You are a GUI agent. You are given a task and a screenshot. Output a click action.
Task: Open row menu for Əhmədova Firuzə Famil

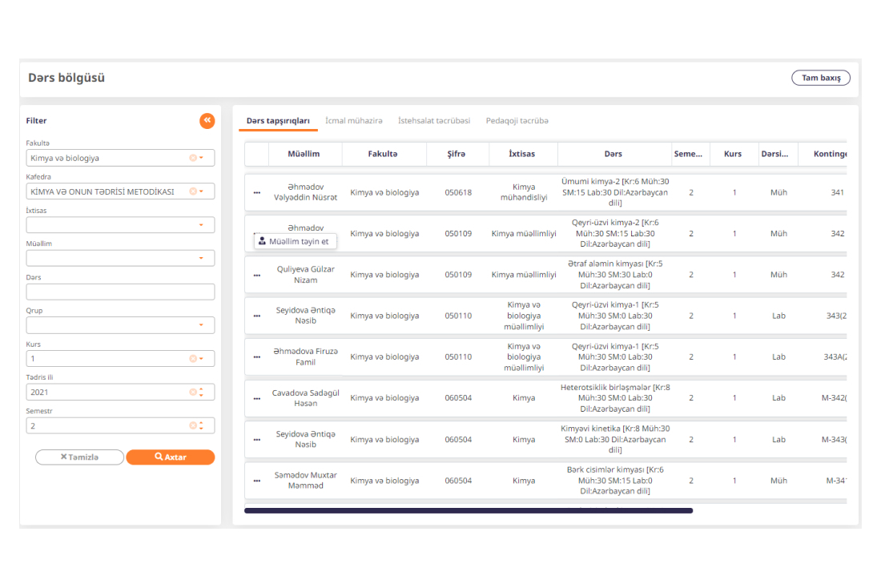(x=257, y=356)
